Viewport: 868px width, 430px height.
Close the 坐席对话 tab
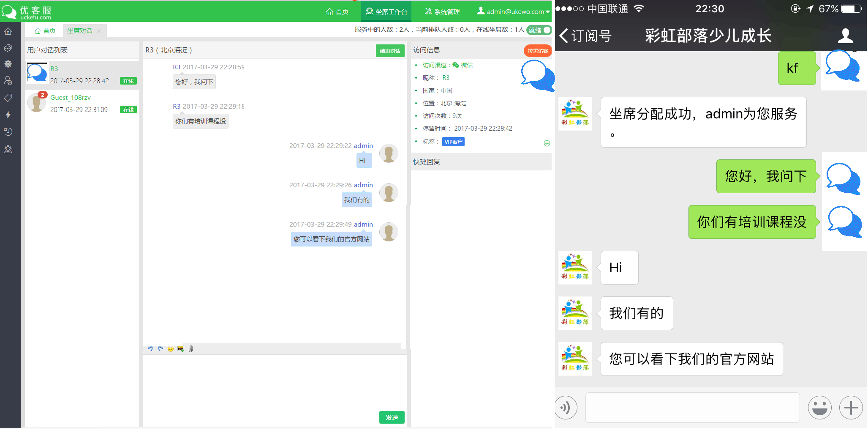(x=99, y=31)
